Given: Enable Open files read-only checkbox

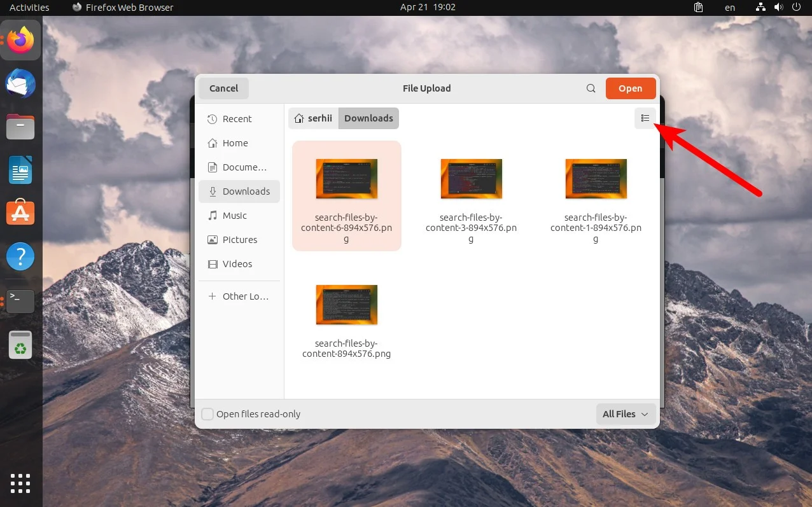Looking at the screenshot, I should coord(207,414).
